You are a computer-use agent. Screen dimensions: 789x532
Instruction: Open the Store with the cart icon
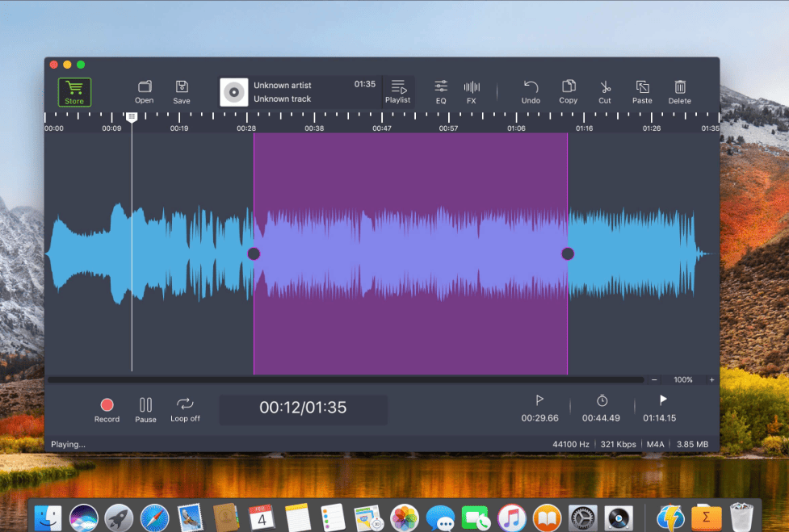click(74, 92)
